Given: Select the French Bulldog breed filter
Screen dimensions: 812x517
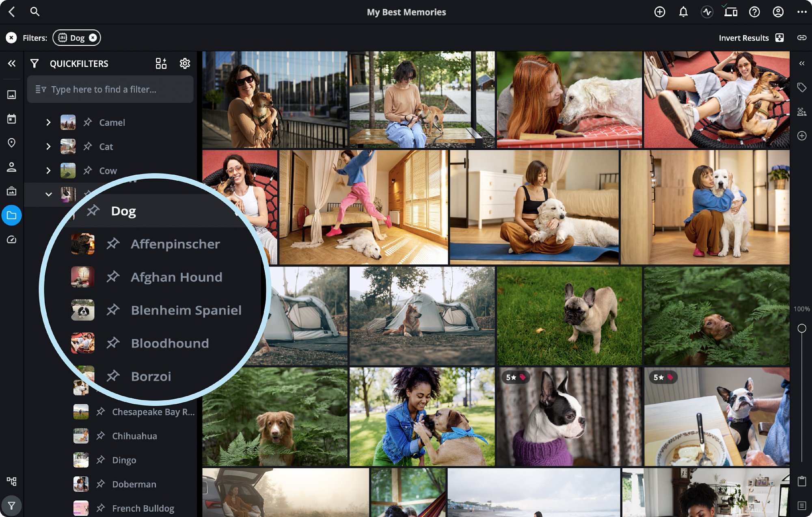Looking at the screenshot, I should point(143,508).
